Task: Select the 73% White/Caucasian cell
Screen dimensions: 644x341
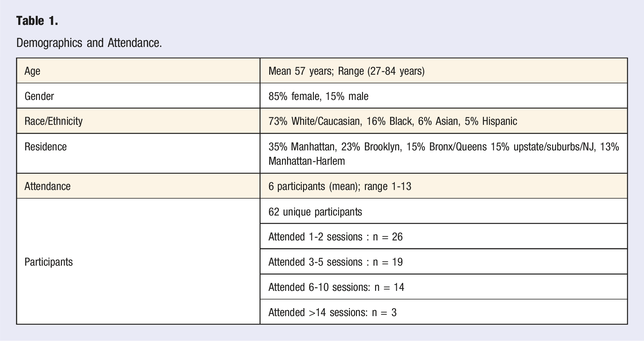Action: (x=444, y=121)
